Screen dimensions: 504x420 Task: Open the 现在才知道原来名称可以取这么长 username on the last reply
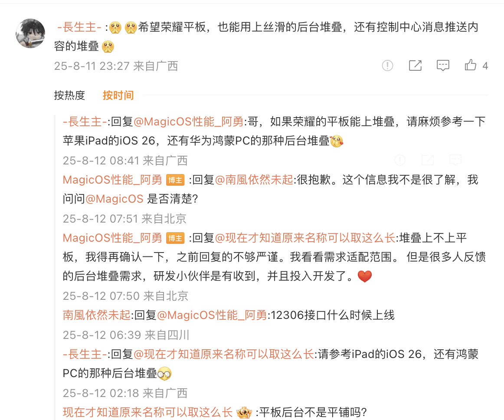pyautogui.click(x=147, y=412)
